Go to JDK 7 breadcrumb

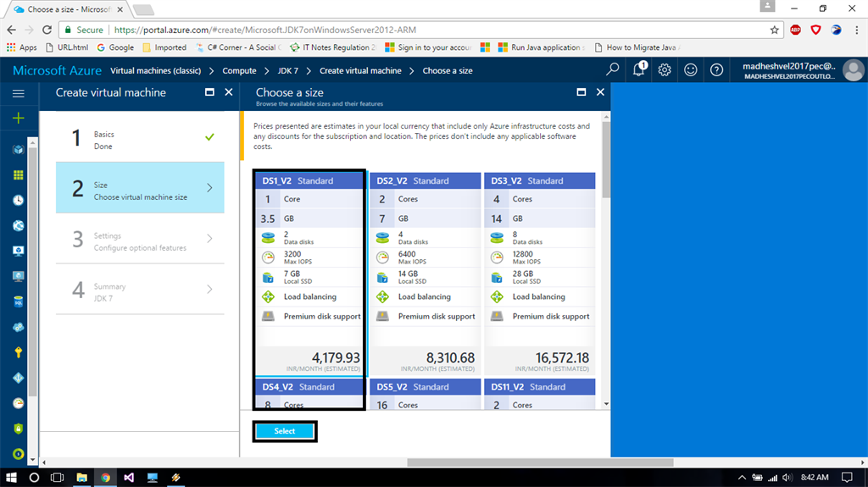(x=288, y=70)
